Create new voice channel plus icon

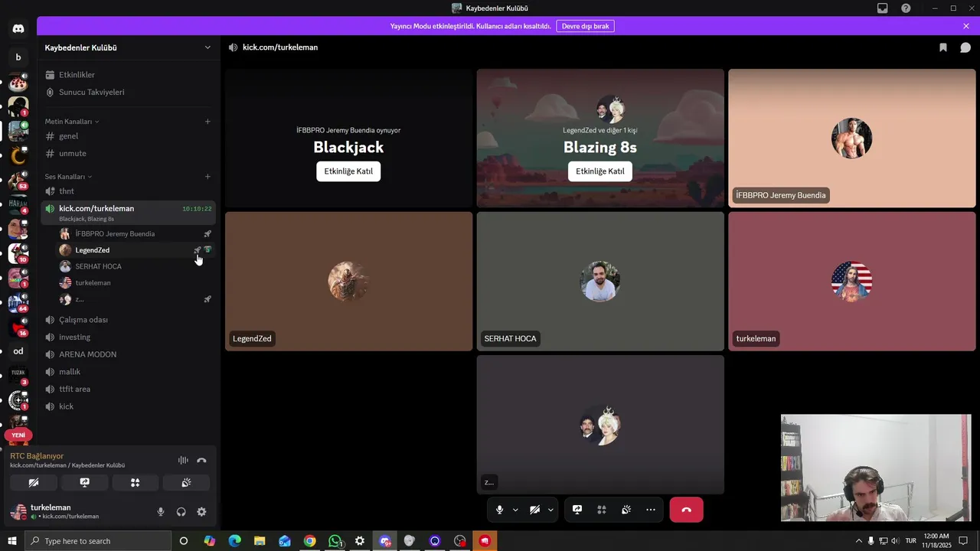[207, 176]
